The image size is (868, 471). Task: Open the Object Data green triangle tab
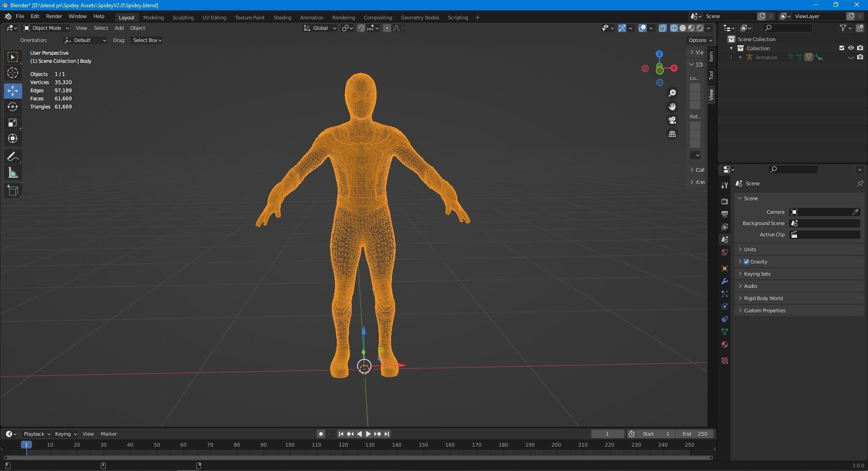(725, 332)
